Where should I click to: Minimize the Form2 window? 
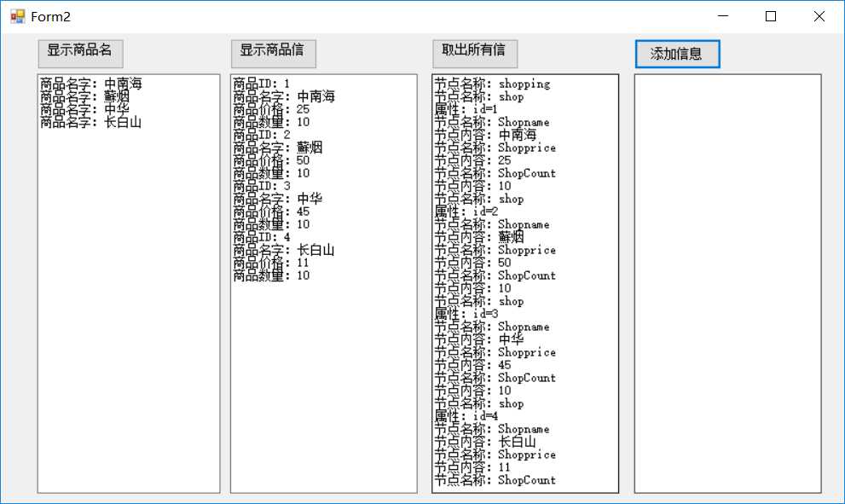(x=723, y=17)
